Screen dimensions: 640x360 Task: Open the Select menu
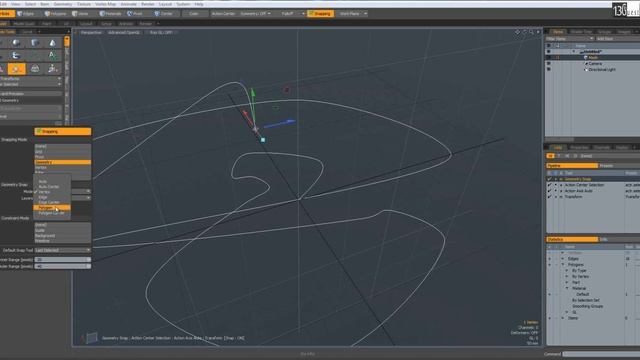(30, 4)
